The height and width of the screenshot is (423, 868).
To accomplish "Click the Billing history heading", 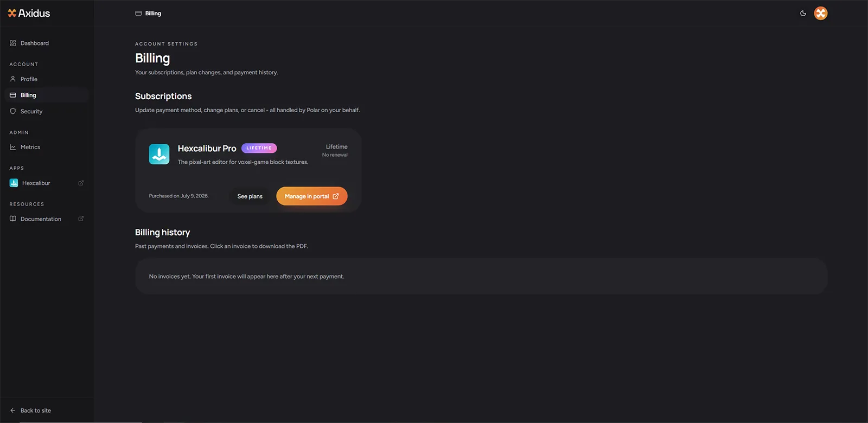I will click(x=163, y=233).
